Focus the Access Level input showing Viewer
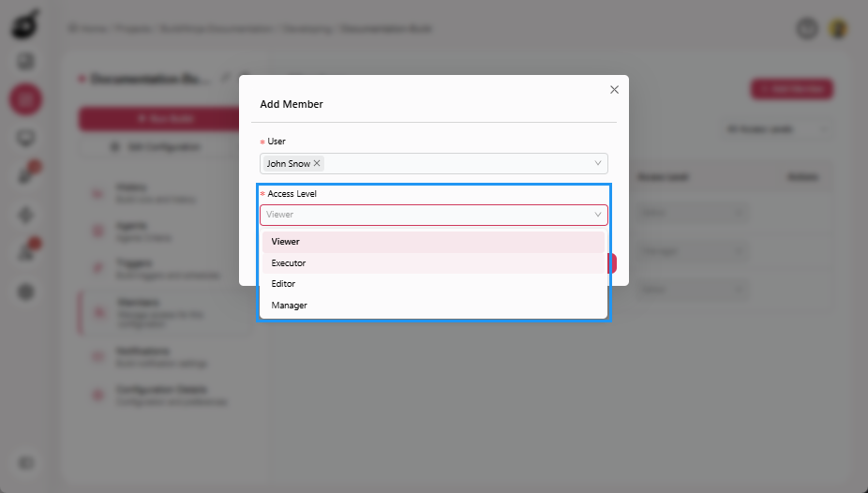Viewport: 868px width, 493px height. [x=433, y=216]
